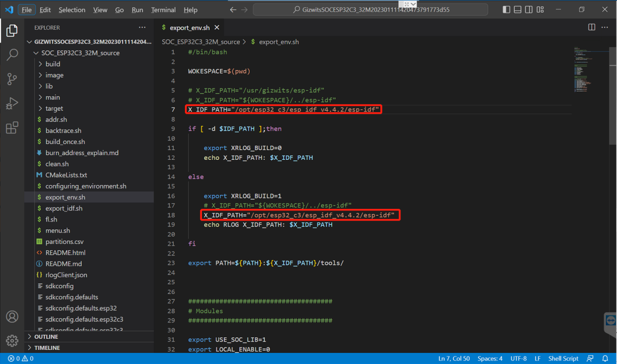617x364 pixels.
Task: Expand the build folder
Action: 53,64
